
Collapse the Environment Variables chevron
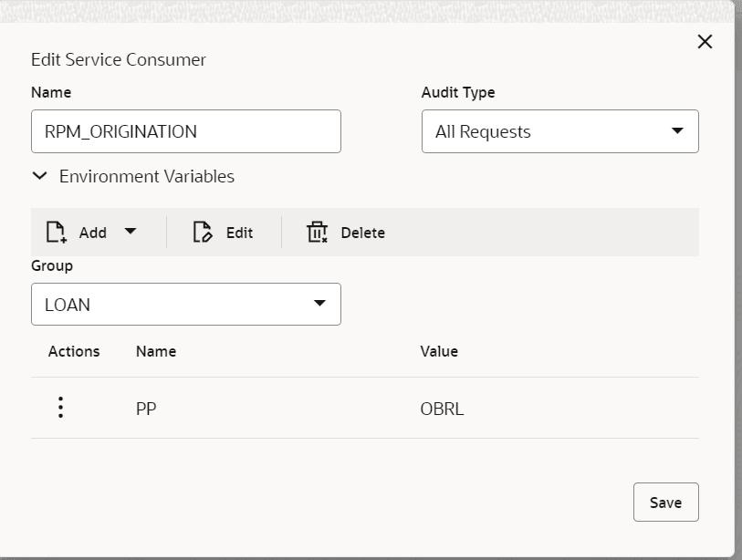tap(39, 177)
